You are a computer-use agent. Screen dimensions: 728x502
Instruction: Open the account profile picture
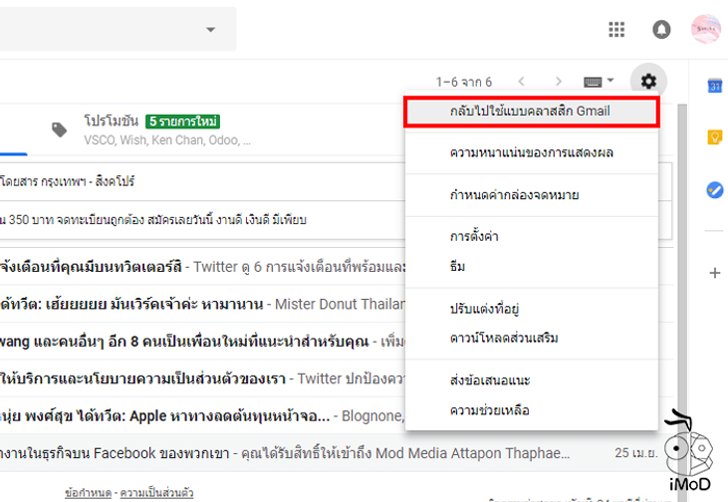[x=705, y=29]
